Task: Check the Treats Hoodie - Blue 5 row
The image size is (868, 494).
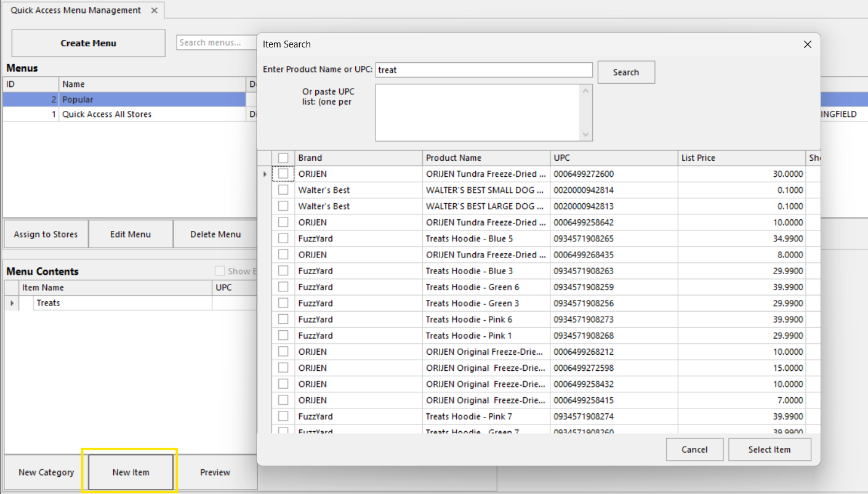Action: click(x=283, y=238)
